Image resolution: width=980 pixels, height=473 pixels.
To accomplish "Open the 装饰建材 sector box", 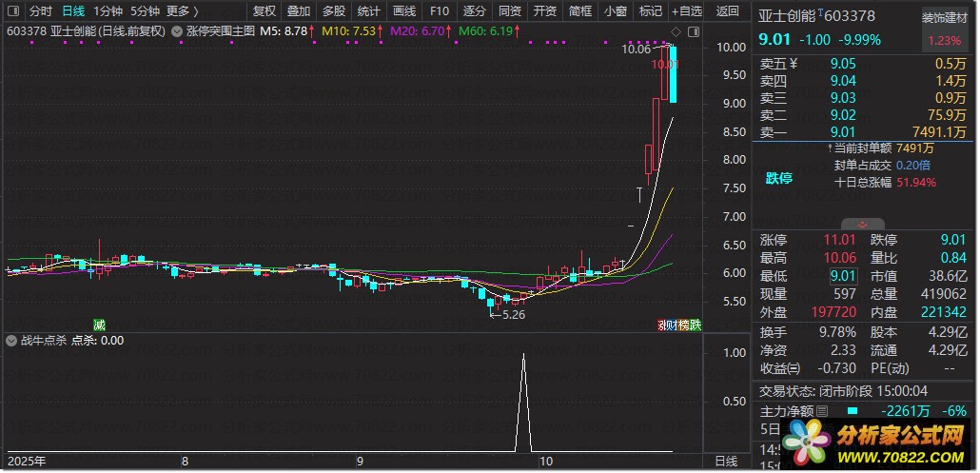I will [x=944, y=18].
